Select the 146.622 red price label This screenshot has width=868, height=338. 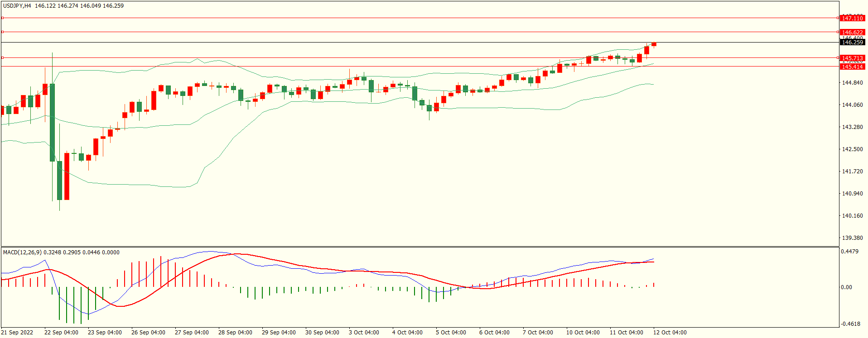[852, 32]
